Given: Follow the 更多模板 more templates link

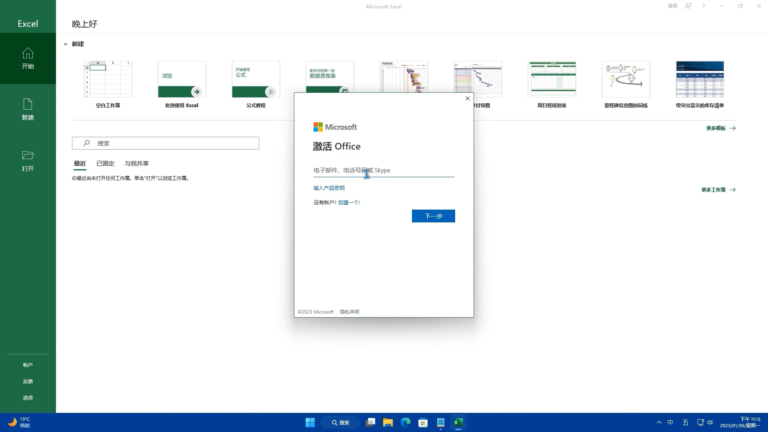Looking at the screenshot, I should pyautogui.click(x=720, y=128).
